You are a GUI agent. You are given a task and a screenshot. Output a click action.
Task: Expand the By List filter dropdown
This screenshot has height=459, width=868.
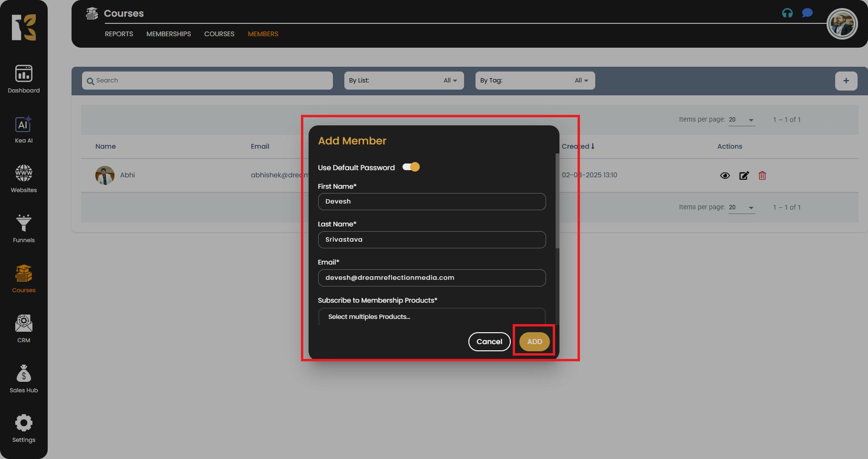(403, 81)
